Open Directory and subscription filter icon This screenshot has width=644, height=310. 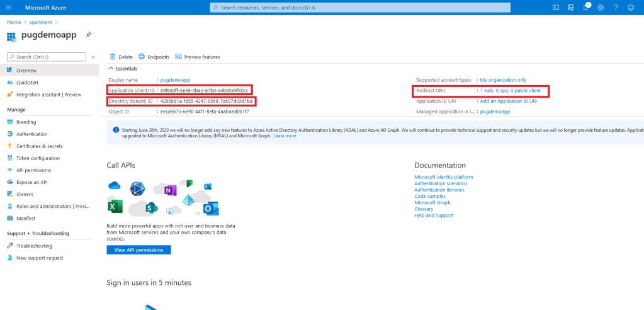pos(570,8)
